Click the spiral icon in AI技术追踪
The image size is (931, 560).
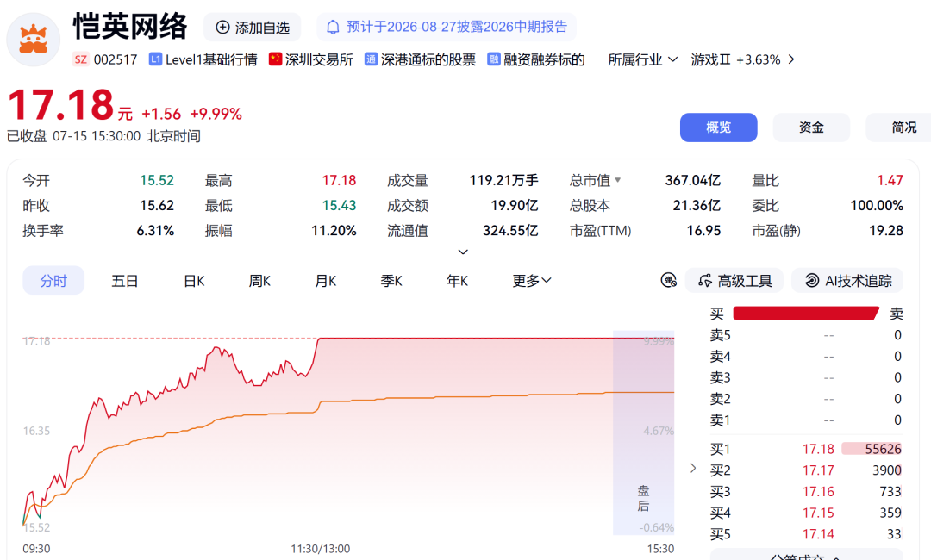[x=812, y=281]
